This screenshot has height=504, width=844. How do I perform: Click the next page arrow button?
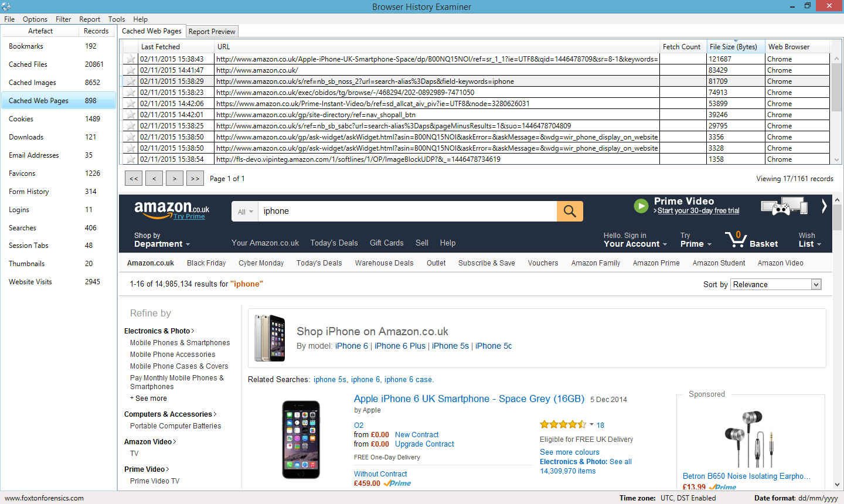coord(175,179)
